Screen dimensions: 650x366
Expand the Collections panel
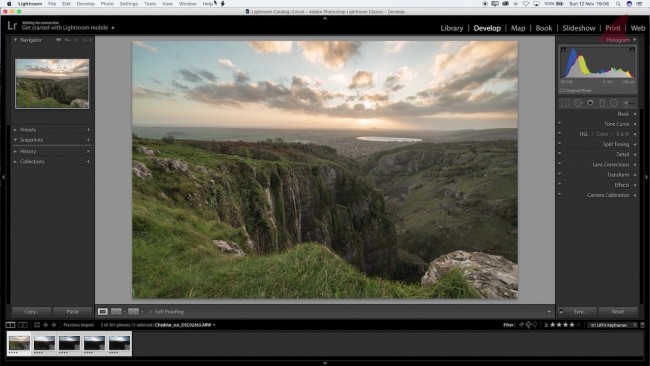pyautogui.click(x=15, y=162)
